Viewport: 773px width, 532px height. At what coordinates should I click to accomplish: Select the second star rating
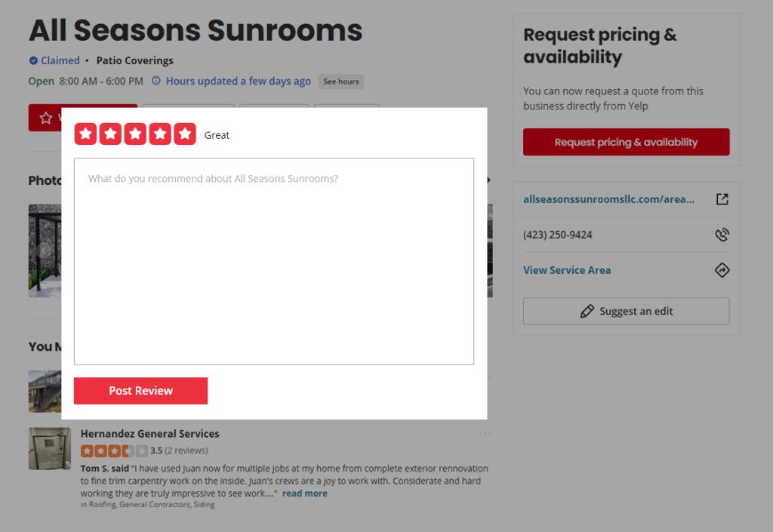[110, 134]
